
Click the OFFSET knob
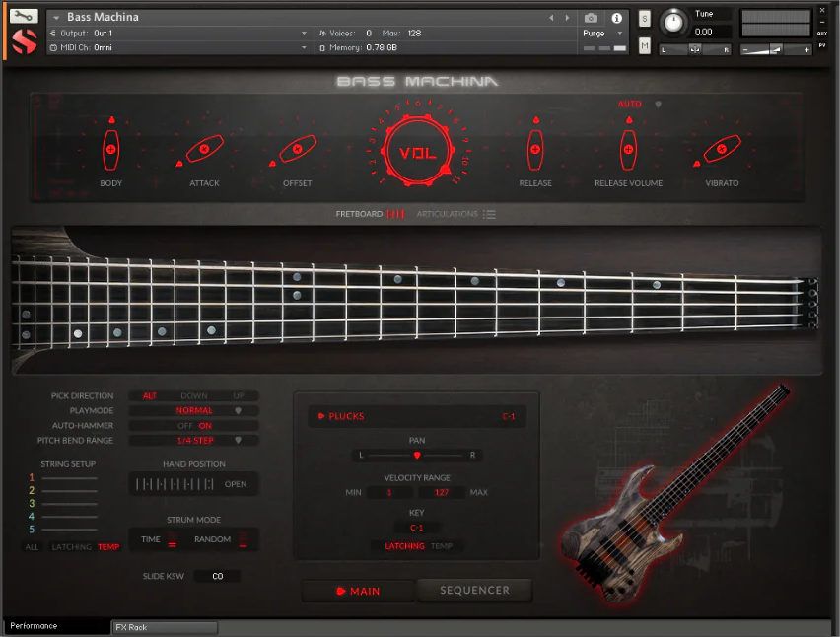point(296,148)
